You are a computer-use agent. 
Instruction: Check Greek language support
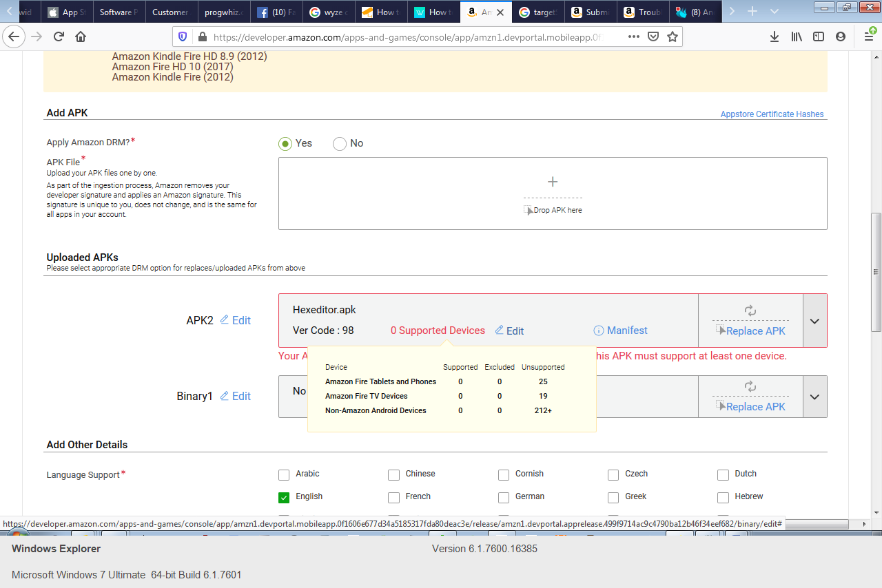(613, 497)
